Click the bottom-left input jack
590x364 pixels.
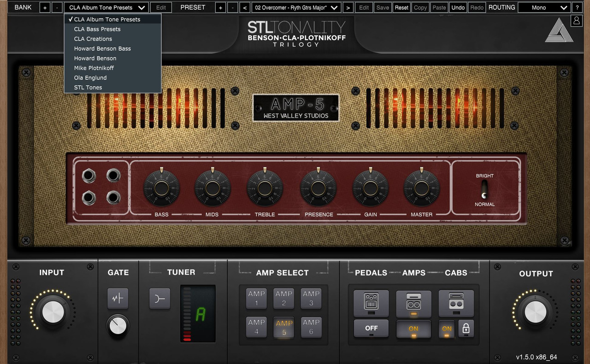point(88,198)
